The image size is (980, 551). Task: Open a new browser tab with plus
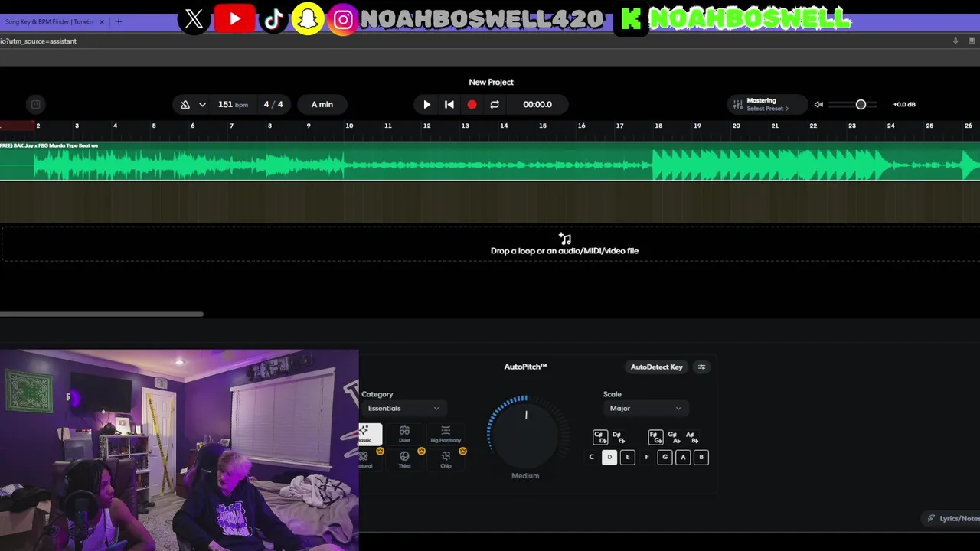click(119, 22)
